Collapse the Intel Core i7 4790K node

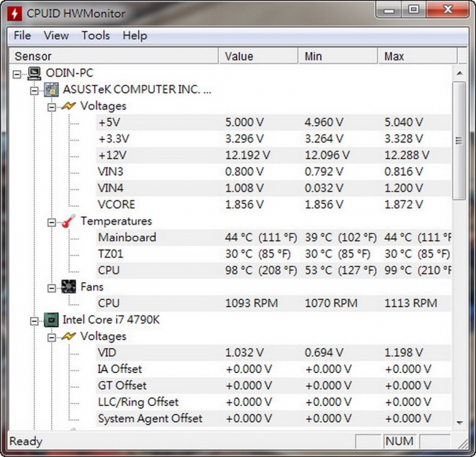34,321
